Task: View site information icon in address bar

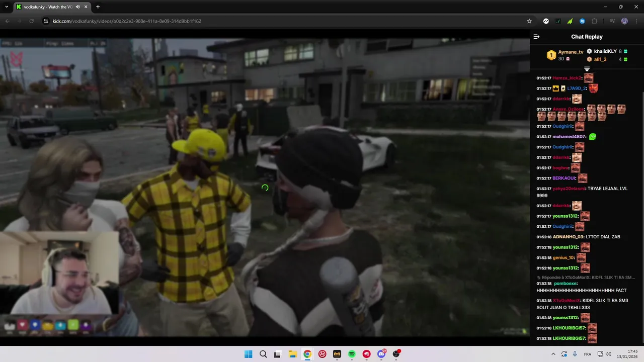Action: (46, 21)
